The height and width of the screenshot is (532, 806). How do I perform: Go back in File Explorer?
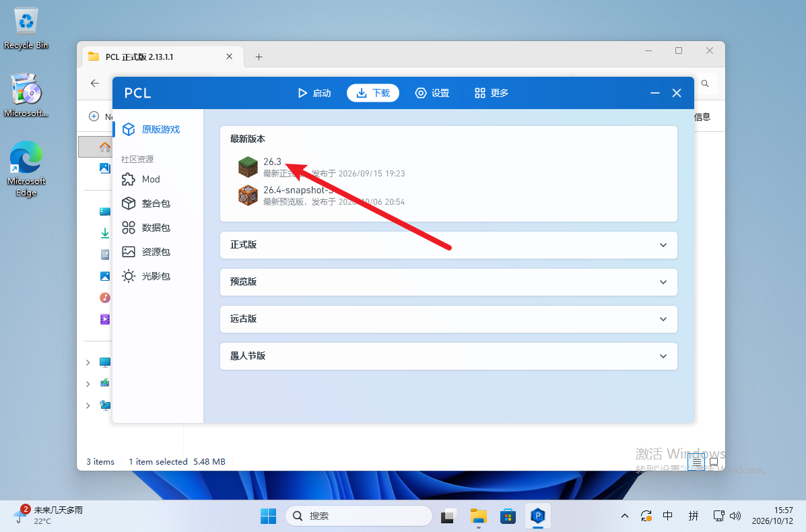tap(94, 84)
